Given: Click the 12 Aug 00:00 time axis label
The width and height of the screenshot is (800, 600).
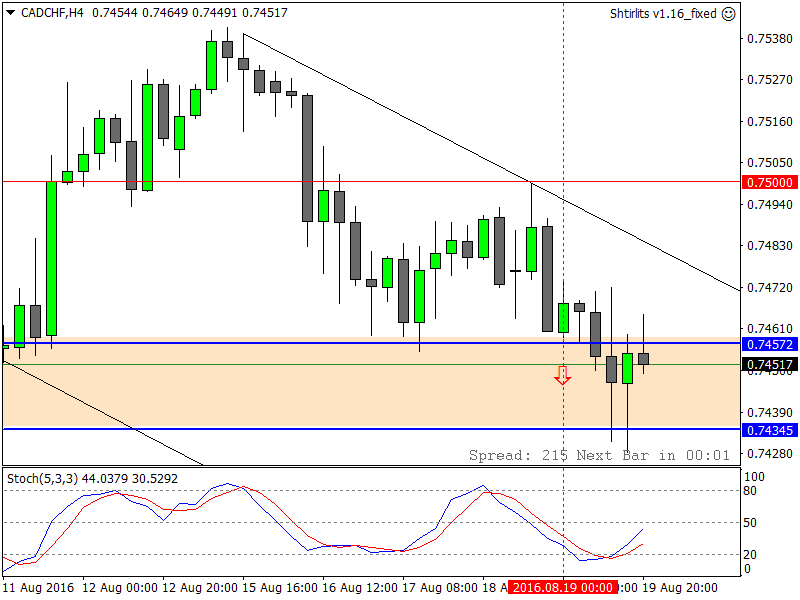Looking at the screenshot, I should 120,587.
